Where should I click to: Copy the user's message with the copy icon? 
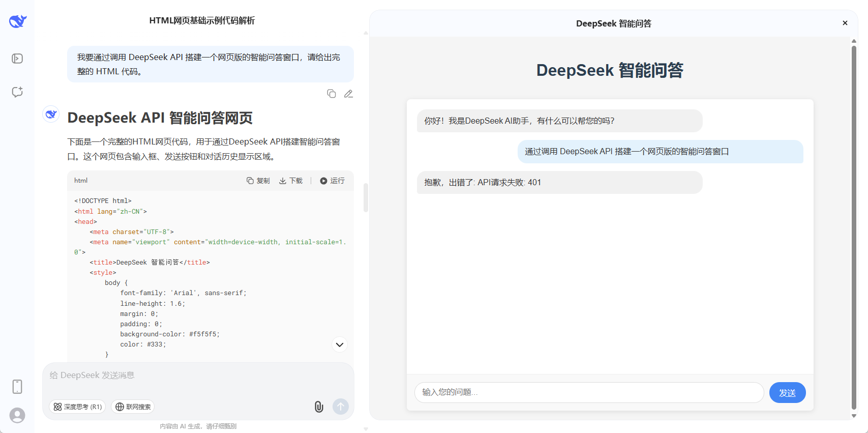[332, 94]
